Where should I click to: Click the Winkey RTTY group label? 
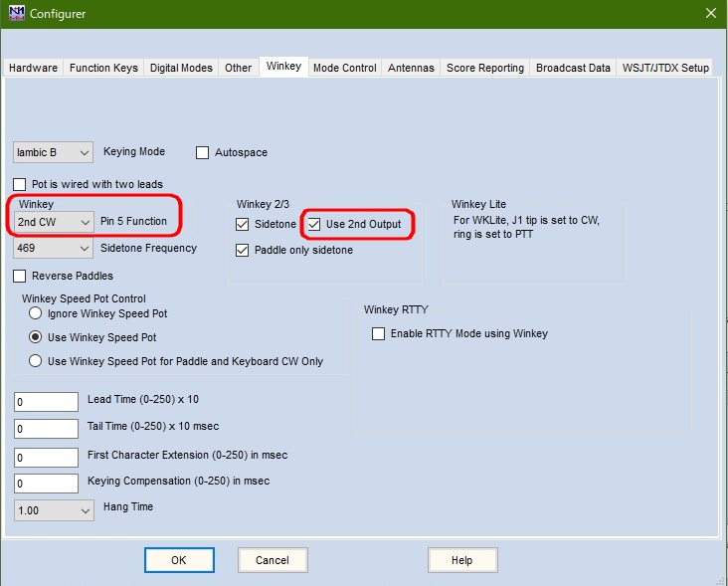pyautogui.click(x=396, y=309)
